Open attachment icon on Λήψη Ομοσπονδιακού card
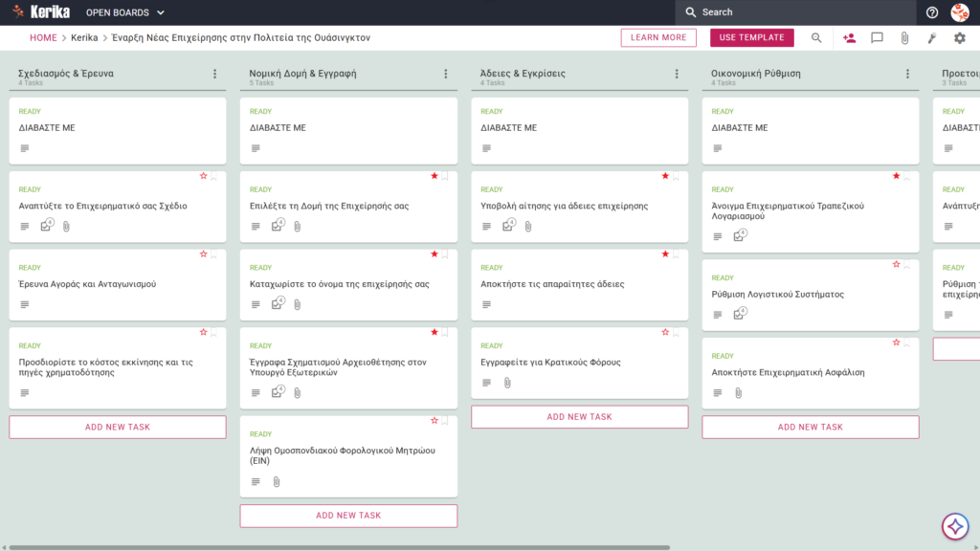Image resolution: width=980 pixels, height=551 pixels. point(277,482)
